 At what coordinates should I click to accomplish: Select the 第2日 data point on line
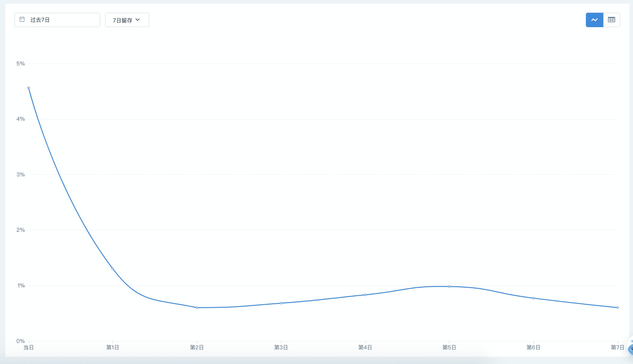(x=197, y=308)
